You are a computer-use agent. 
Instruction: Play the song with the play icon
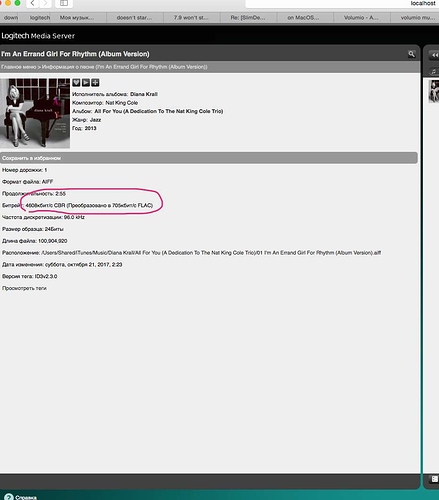click(x=86, y=83)
